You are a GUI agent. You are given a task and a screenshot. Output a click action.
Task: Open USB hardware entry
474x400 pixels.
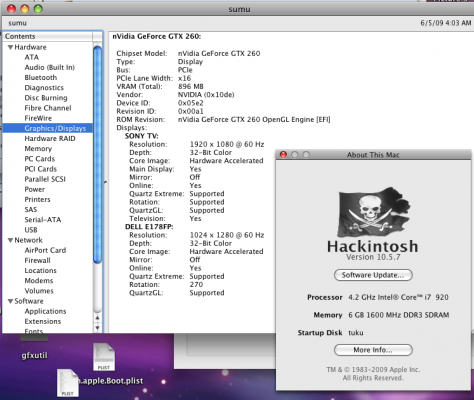coord(31,230)
